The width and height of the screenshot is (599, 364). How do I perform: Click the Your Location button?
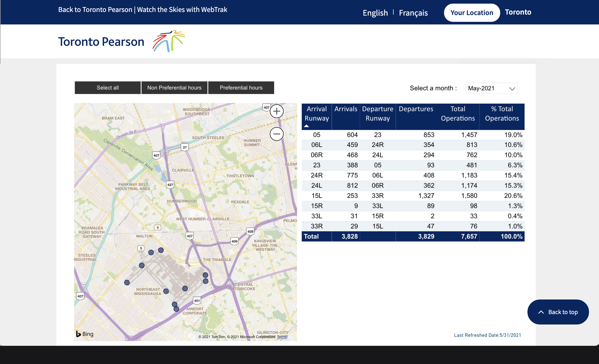pyautogui.click(x=472, y=13)
